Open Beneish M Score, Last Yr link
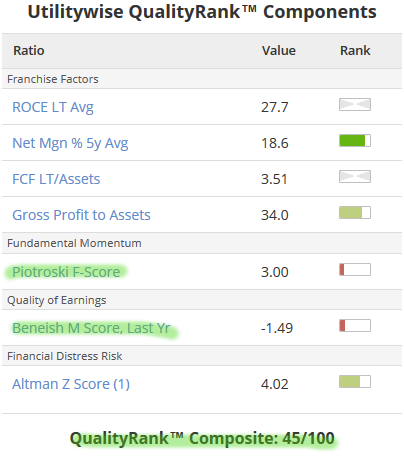The image size is (404, 457). coord(91,328)
